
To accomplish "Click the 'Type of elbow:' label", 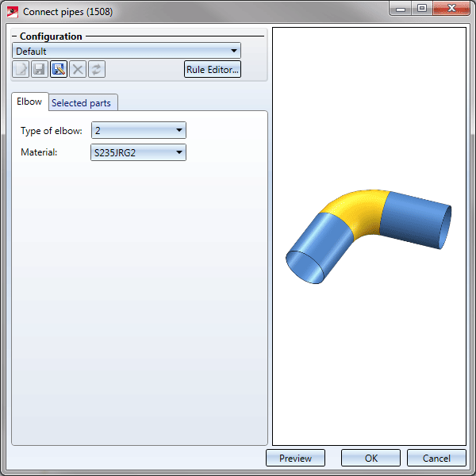I will point(52,131).
